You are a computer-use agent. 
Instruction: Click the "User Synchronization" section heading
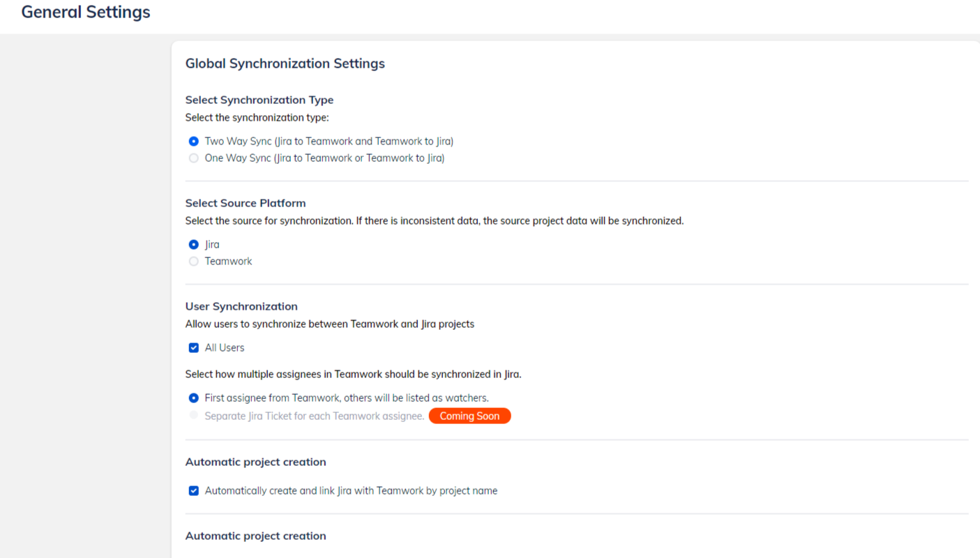click(x=241, y=306)
